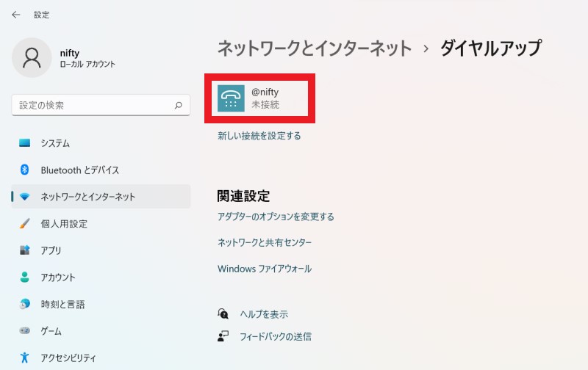Click the search magnifier icon
This screenshot has width=588, height=370.
coord(179,105)
